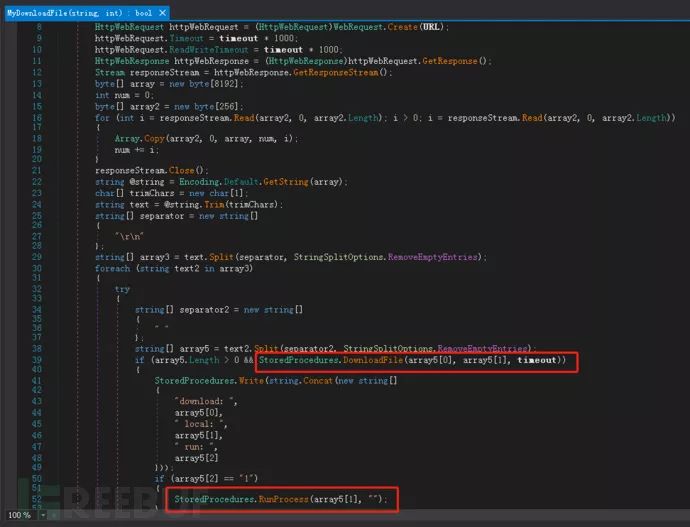This screenshot has height=527, width=690.
Task: Click the Concat method on line 41
Action: (318, 381)
